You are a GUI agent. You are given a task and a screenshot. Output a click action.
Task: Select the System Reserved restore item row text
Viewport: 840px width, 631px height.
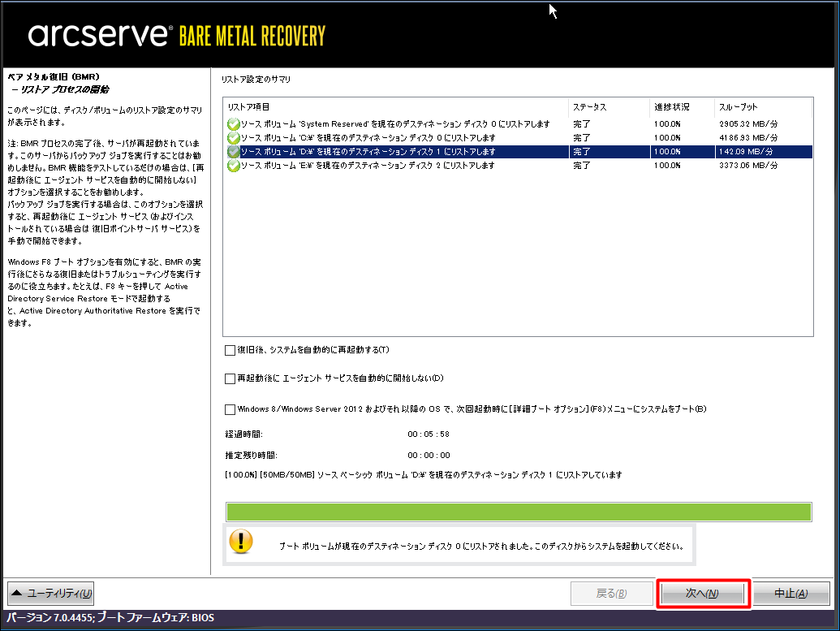pos(395,123)
